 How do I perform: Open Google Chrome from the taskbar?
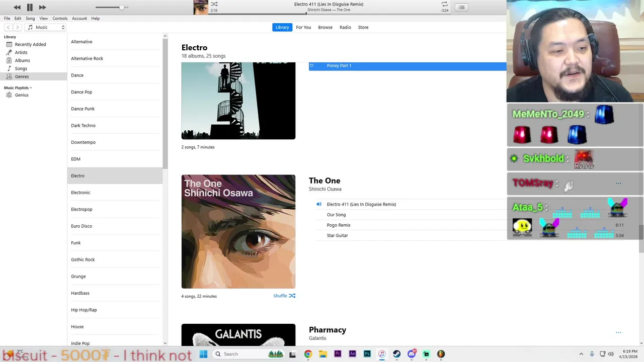coord(308,354)
